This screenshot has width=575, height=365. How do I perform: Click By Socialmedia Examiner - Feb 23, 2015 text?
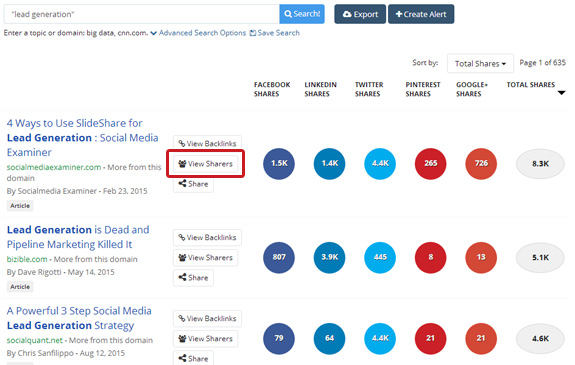coord(77,191)
